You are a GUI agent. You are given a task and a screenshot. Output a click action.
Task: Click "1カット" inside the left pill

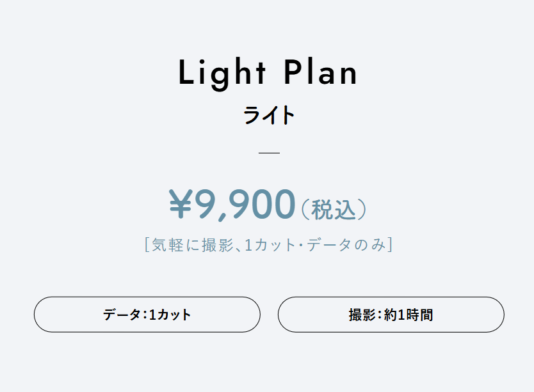pos(170,315)
